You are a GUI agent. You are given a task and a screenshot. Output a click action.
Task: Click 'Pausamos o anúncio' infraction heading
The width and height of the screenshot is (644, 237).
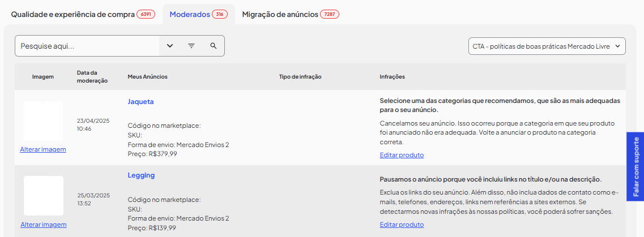[x=491, y=180]
